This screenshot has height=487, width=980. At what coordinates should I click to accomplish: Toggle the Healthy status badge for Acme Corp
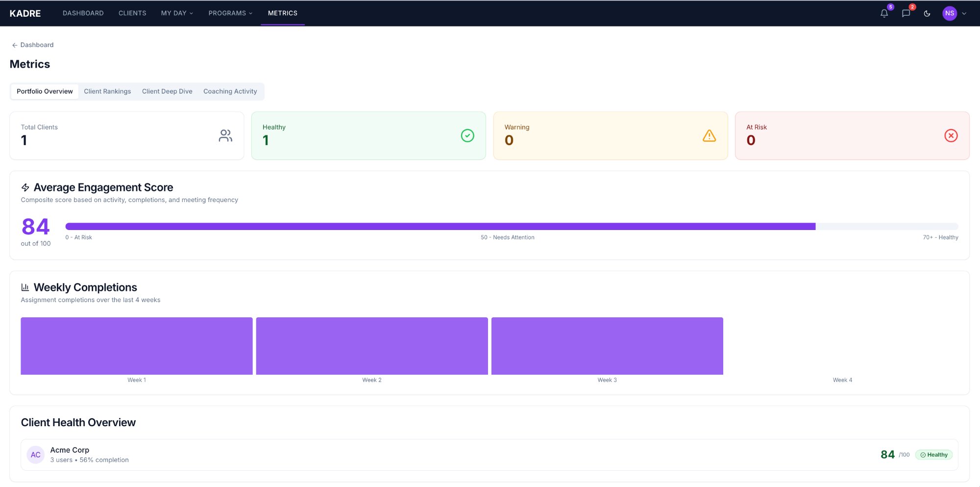(933, 455)
